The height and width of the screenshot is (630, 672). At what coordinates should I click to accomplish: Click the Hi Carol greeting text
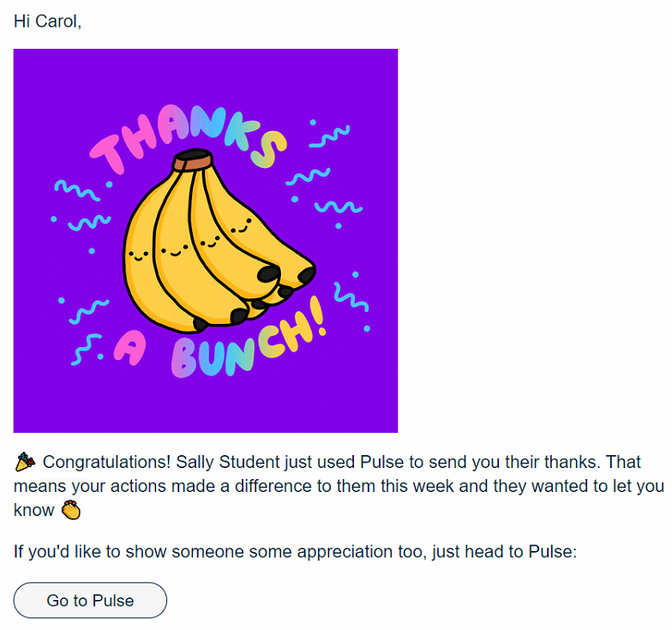(48, 21)
